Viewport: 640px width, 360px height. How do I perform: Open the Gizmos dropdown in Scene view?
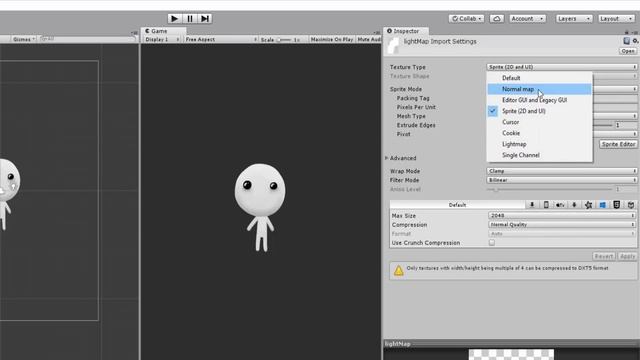(x=23, y=39)
